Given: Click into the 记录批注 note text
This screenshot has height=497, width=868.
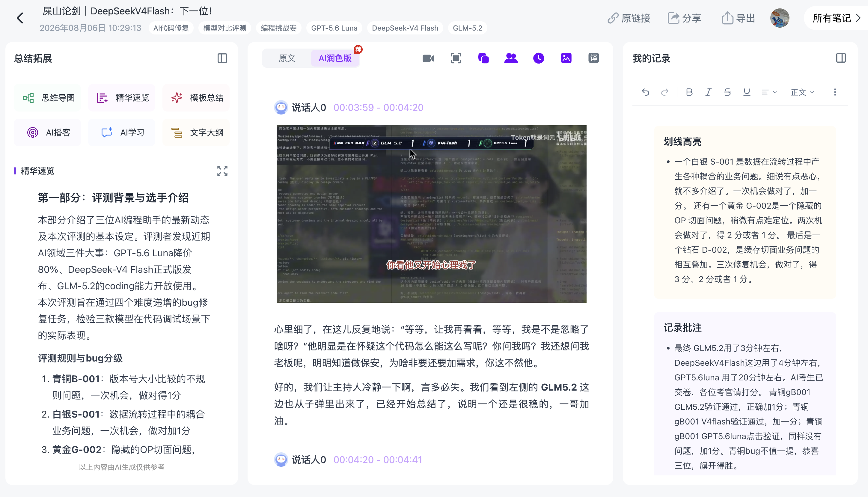Looking at the screenshot, I should [749, 407].
